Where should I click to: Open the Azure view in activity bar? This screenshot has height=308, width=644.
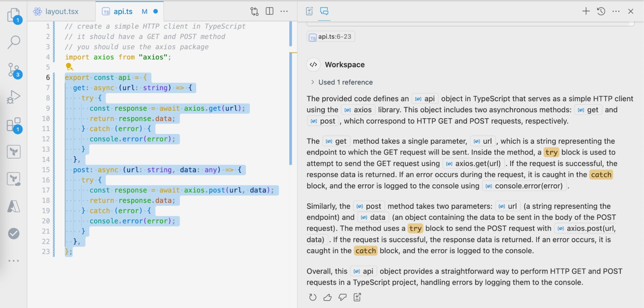coord(14,206)
